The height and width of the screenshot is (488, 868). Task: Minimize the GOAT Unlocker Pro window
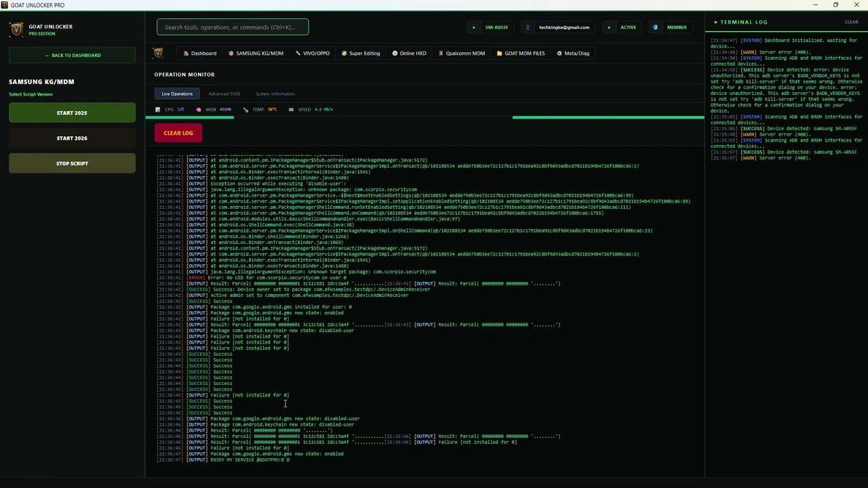[x=815, y=5]
